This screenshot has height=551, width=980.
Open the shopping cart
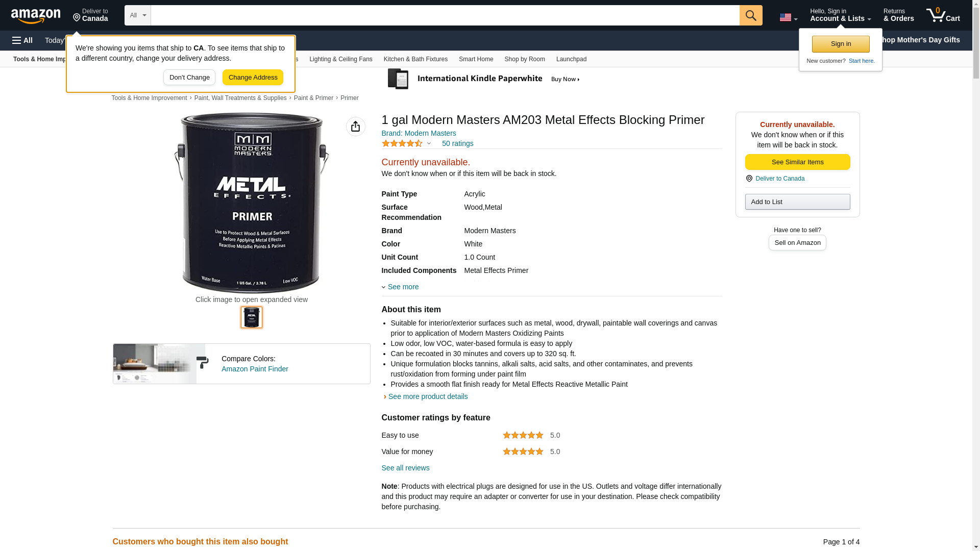[x=943, y=15]
